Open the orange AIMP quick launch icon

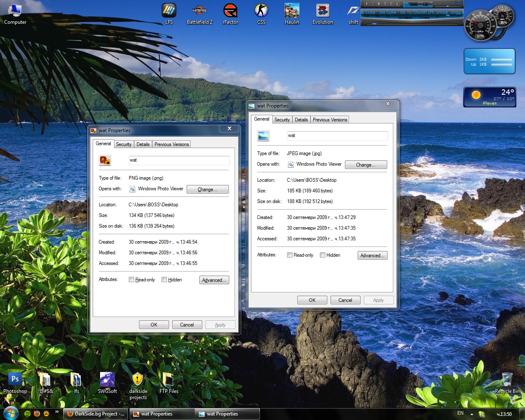pyautogui.click(x=46, y=413)
